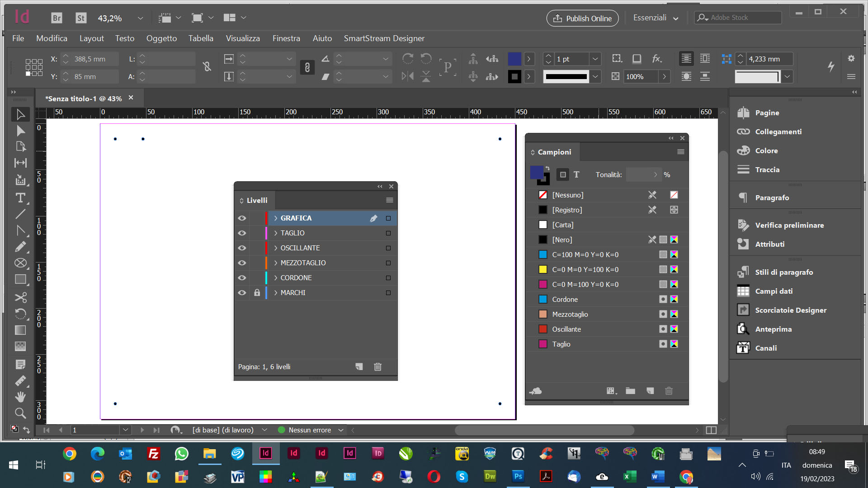Select the Direct Selection tool

pyautogui.click(x=20, y=131)
